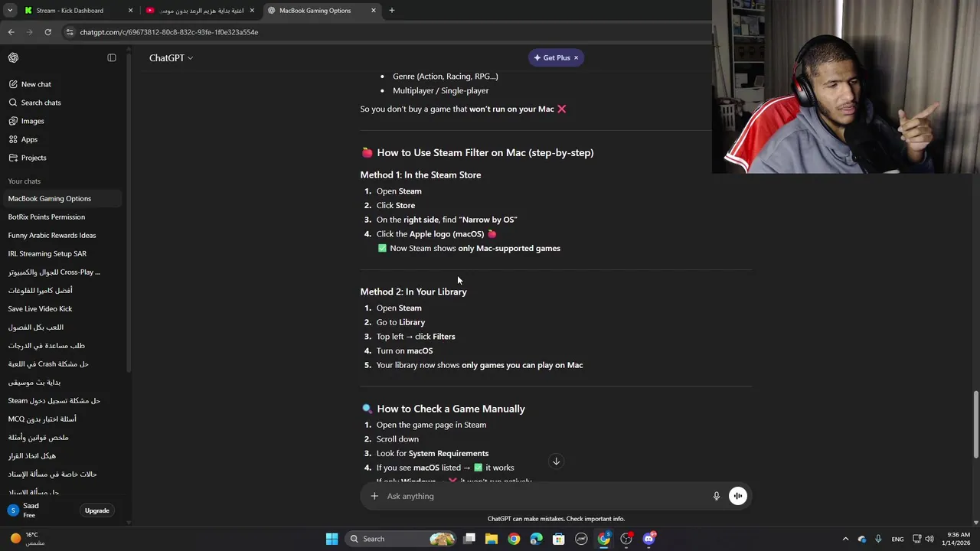Viewport: 980px width, 551px height.
Task: Open a new browser tab
Action: click(x=392, y=11)
